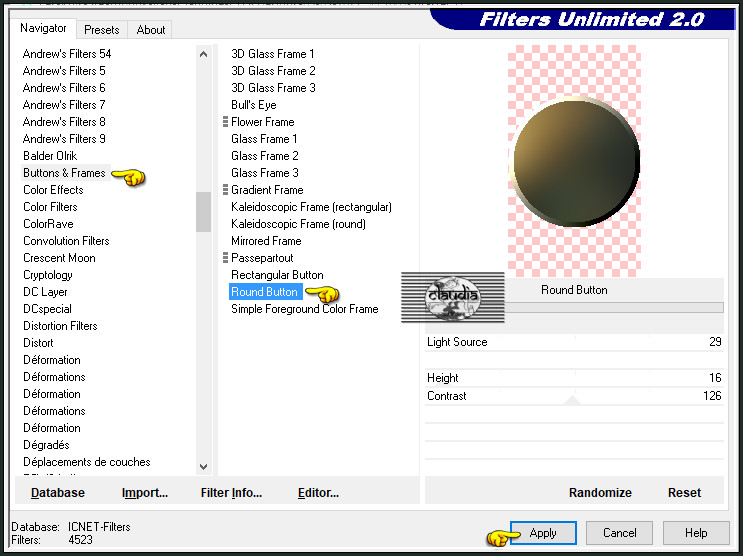743x556 pixels.
Task: Choose Gradient Frame filter
Action: tap(267, 190)
